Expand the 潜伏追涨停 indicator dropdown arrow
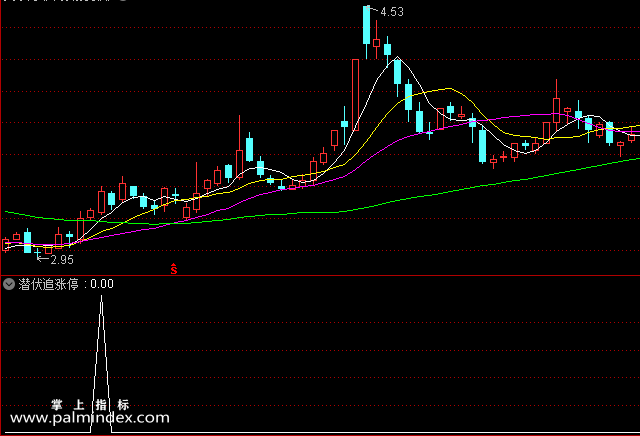This screenshot has width=640, height=436. click(9, 284)
